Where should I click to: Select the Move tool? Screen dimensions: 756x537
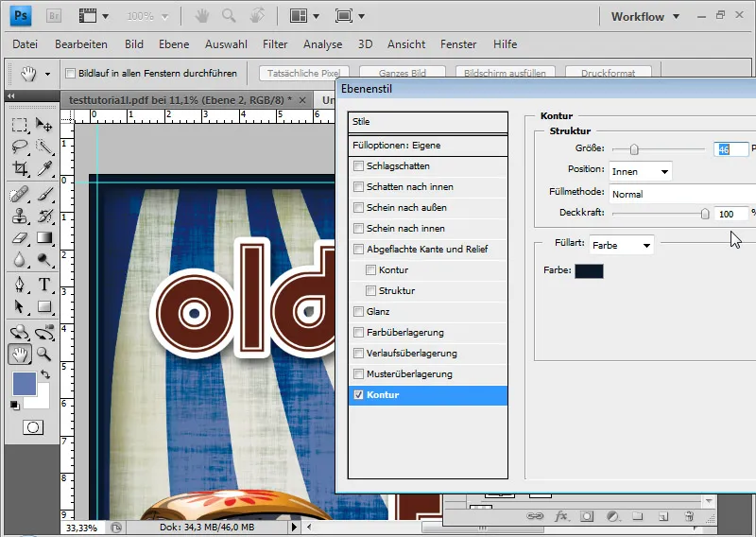pos(43,125)
